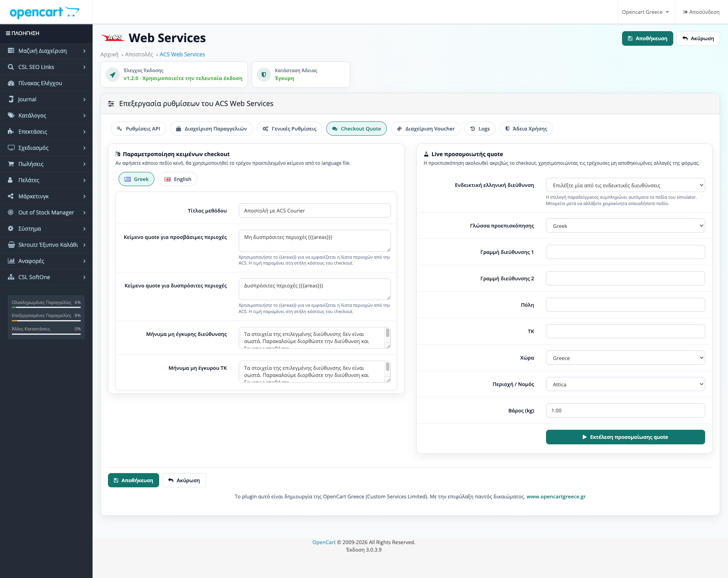Switch to the Διαχείριση Παραγγελιών tab

(212, 129)
